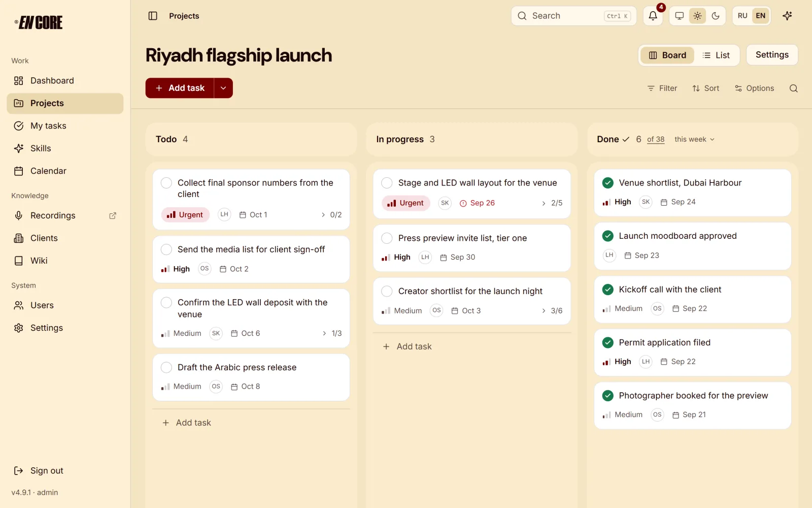Screen dimensions: 812x508
Task: Open Wiki in the sidebar
Action: pyautogui.click(x=65, y=261)
